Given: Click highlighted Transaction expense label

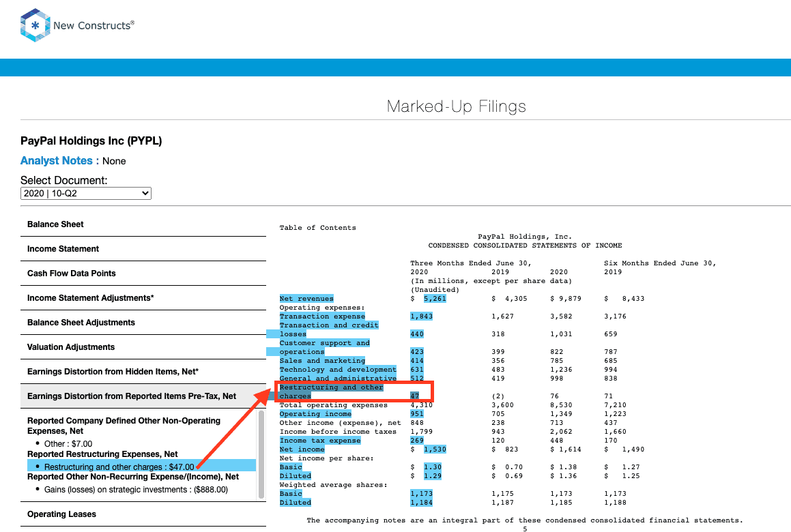Looking at the screenshot, I should click(x=322, y=316).
